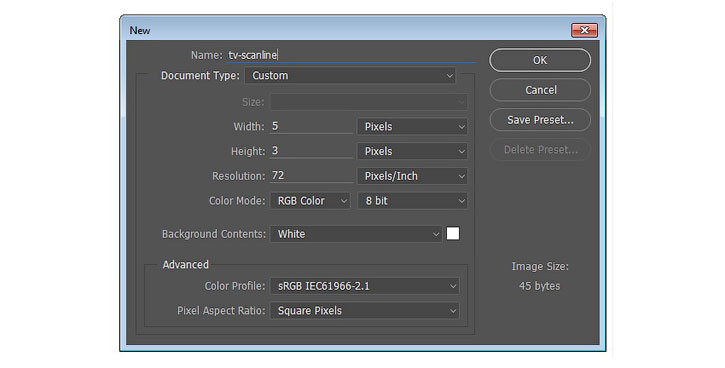The image size is (725, 368).
Task: Click the Color Profile dropdown arrow
Action: [x=453, y=287]
